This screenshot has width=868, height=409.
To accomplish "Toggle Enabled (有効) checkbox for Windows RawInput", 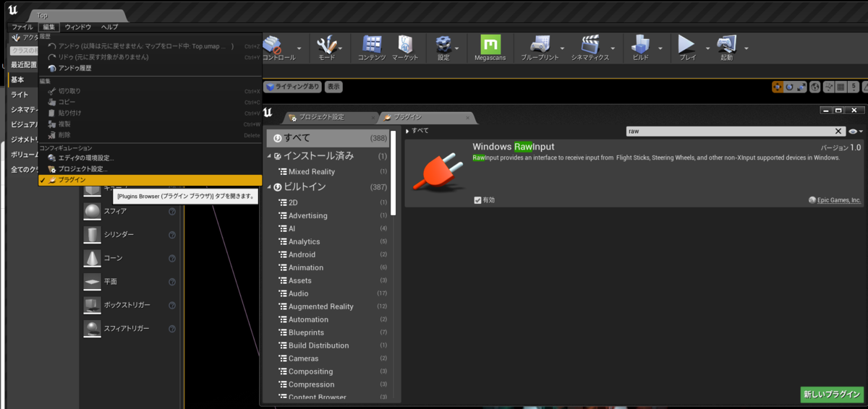I will point(477,200).
